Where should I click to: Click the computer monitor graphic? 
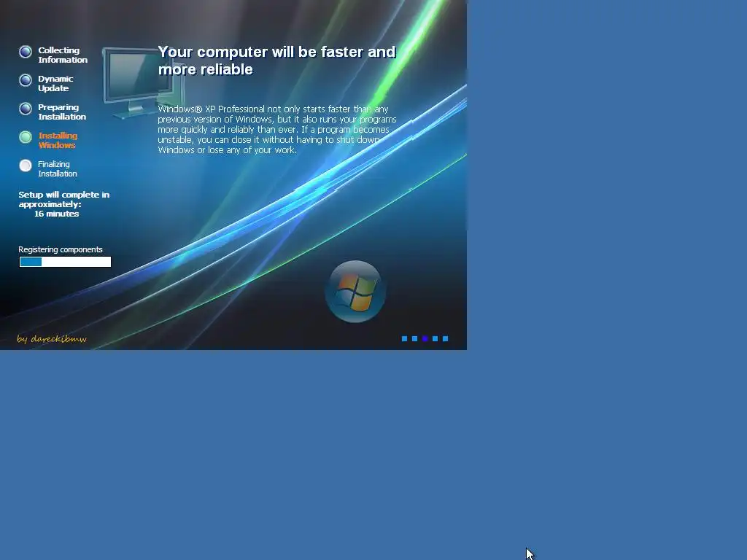coord(143,82)
